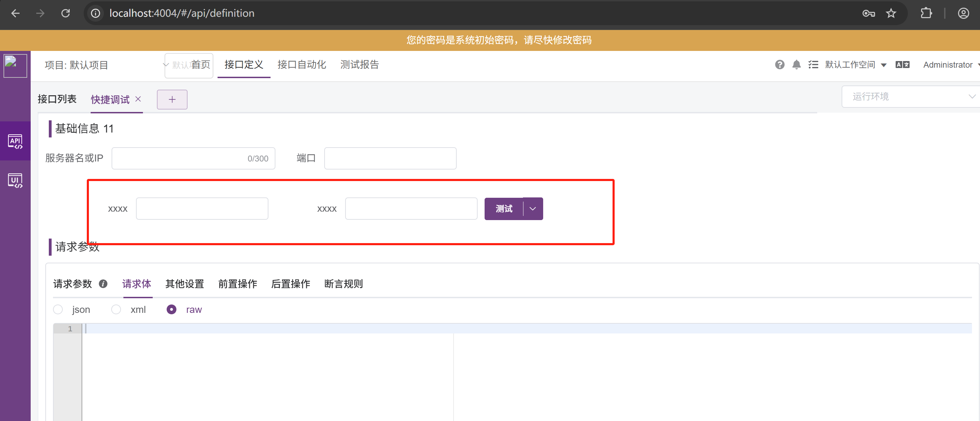Bookmark this page with star
This screenshot has width=980, height=421.
pos(891,14)
